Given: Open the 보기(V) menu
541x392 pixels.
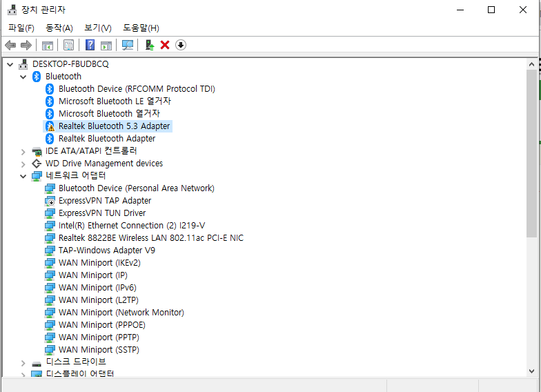Looking at the screenshot, I should click(x=98, y=28).
